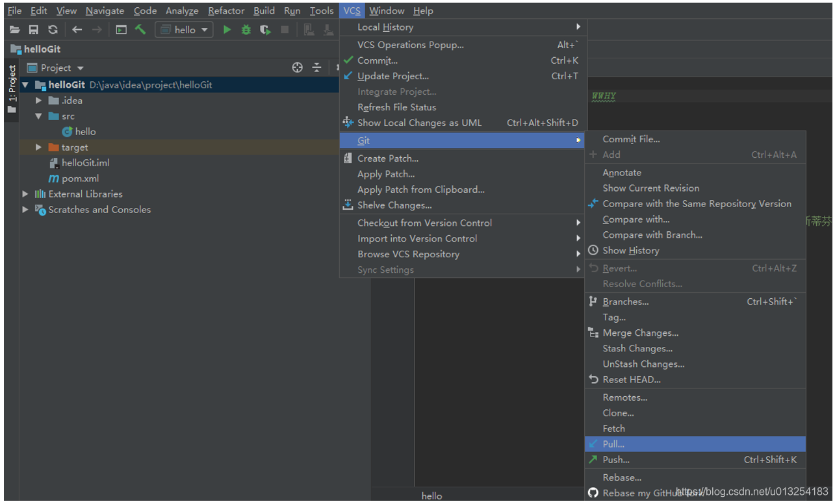Choose Update Project... entry
Image resolution: width=835 pixels, height=504 pixels.
462,76
